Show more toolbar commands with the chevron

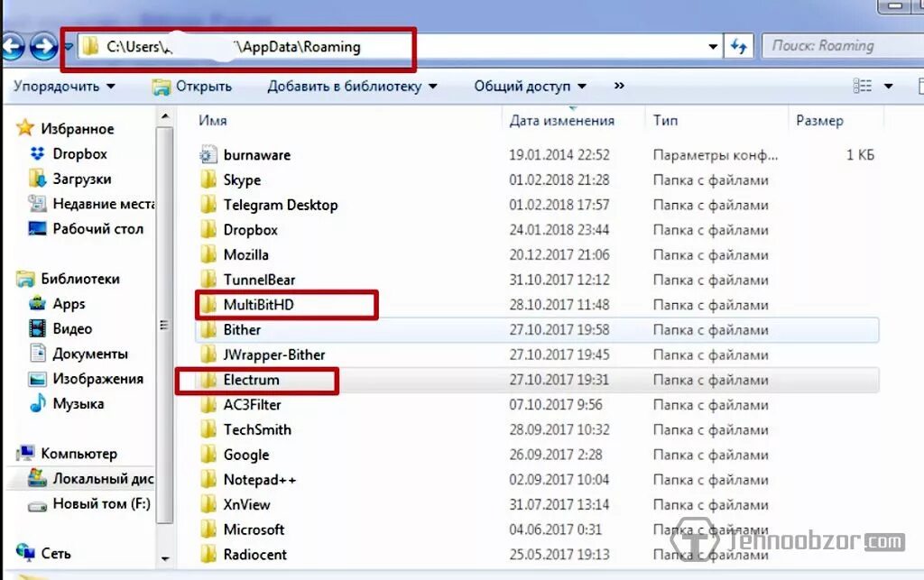coord(619,86)
